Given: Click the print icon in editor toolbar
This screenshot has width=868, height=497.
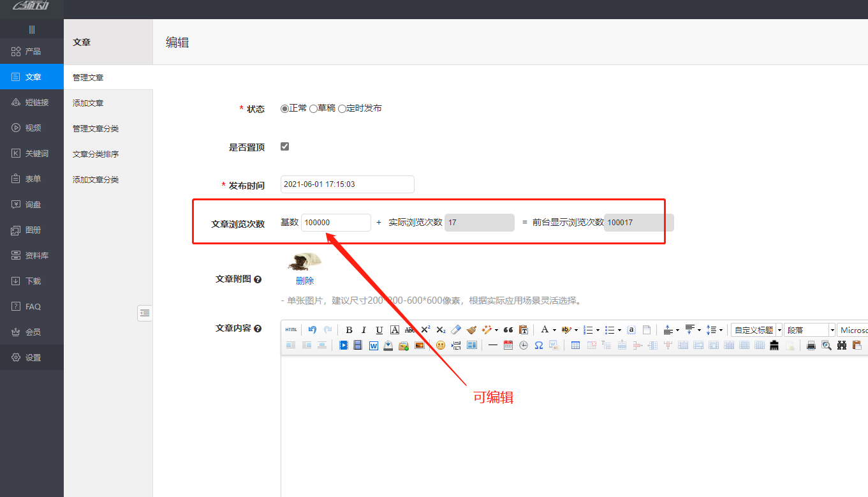Looking at the screenshot, I should (811, 345).
